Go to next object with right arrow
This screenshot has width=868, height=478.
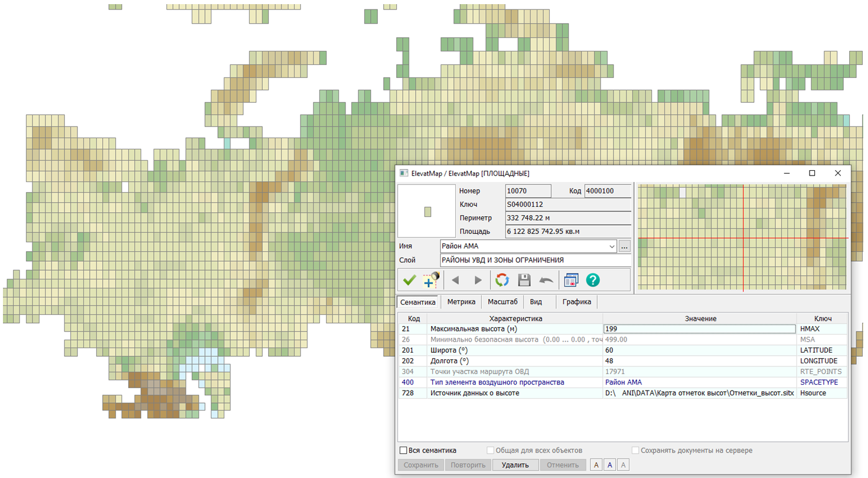pos(478,280)
